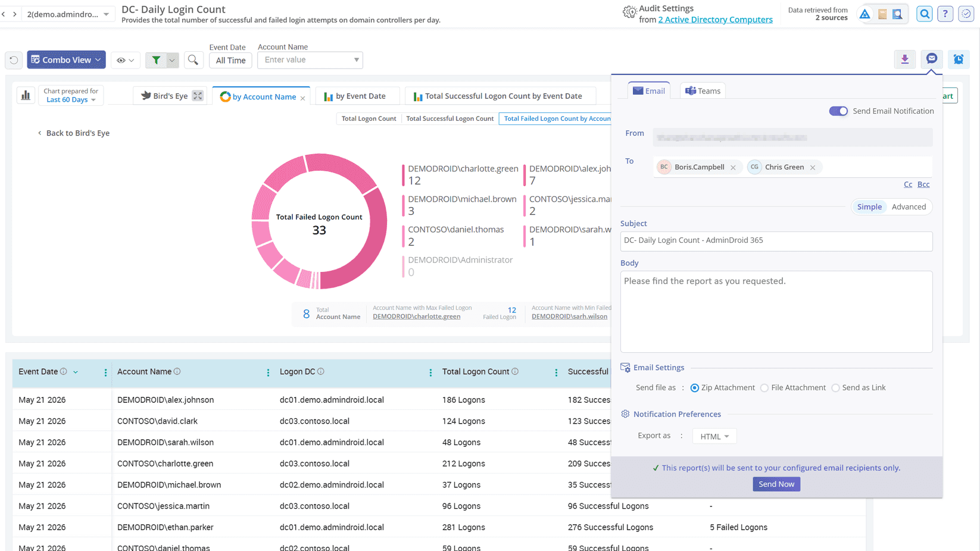This screenshot has height=551, width=980.
Task: Select File Attachment radio option
Action: tap(764, 388)
